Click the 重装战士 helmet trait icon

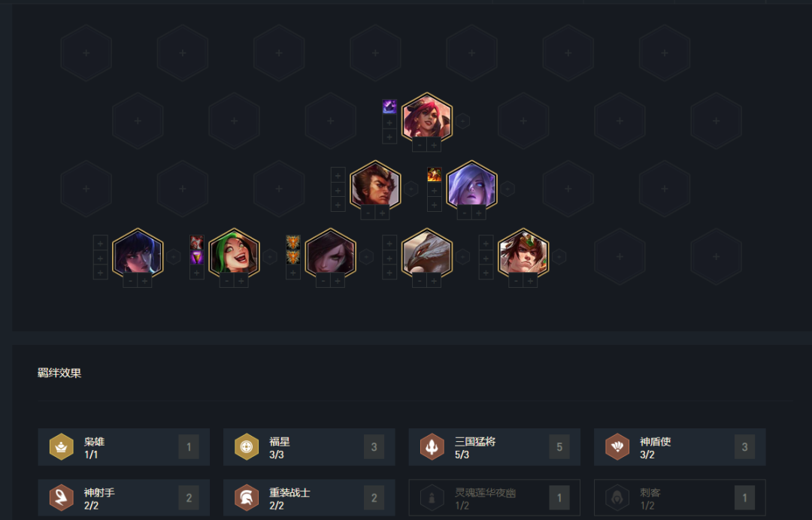[247, 497]
